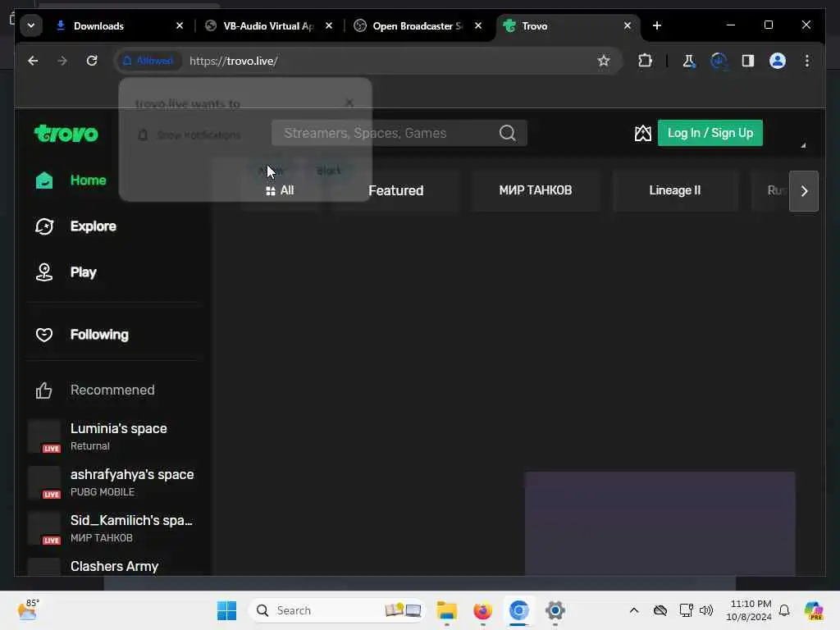
Task: Open the Copilot icon in taskbar
Action: (x=814, y=610)
